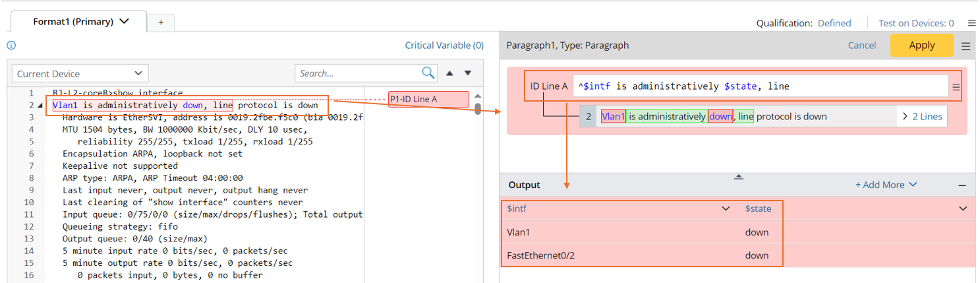Click the Cancel link
The height and width of the screenshot is (283, 980).
coord(861,46)
